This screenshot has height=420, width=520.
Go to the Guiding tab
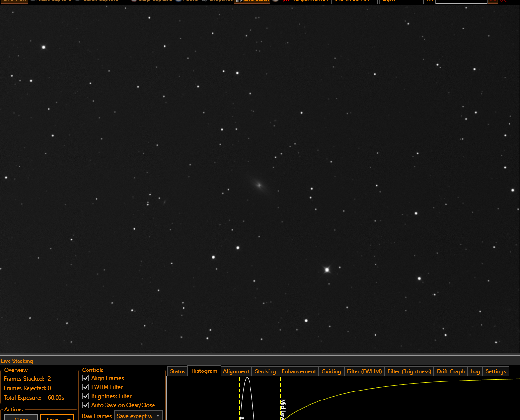(331, 371)
